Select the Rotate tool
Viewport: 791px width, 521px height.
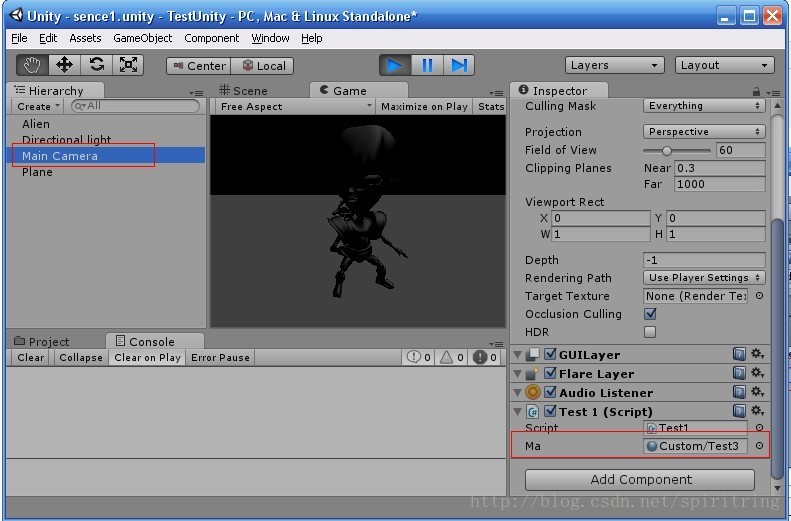click(96, 65)
